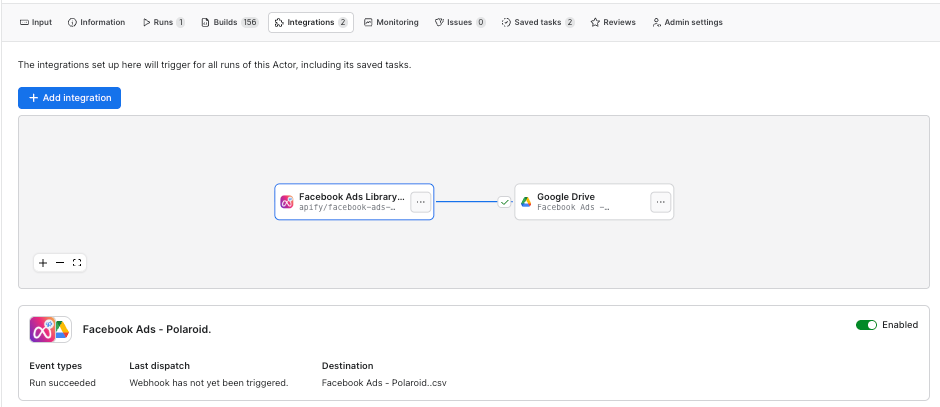
Task: Click the Run succeeded event type text
Action: point(62,382)
